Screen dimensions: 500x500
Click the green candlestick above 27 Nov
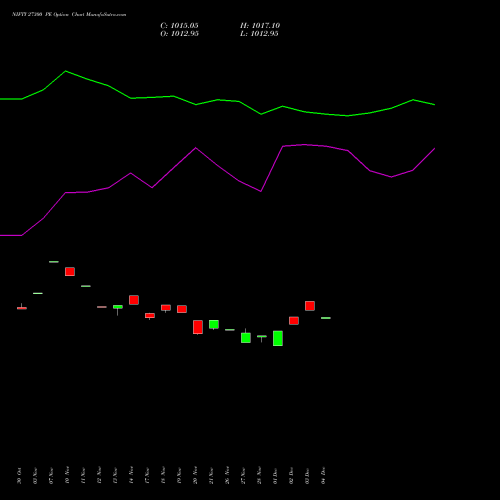click(246, 337)
